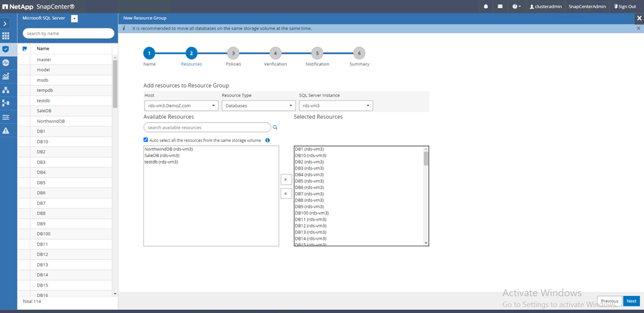Click the search magnifier for available resources
The width and height of the screenshot is (644, 313).
[275, 127]
